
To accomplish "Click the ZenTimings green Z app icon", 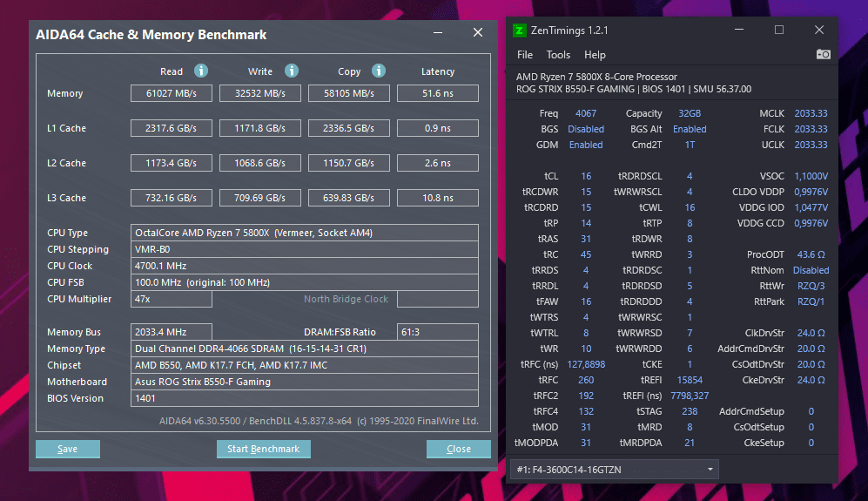I will (519, 30).
